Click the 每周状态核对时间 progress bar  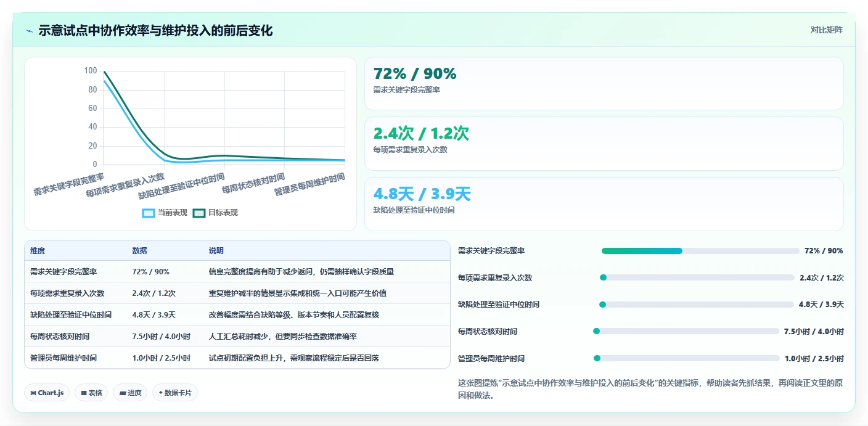686,331
